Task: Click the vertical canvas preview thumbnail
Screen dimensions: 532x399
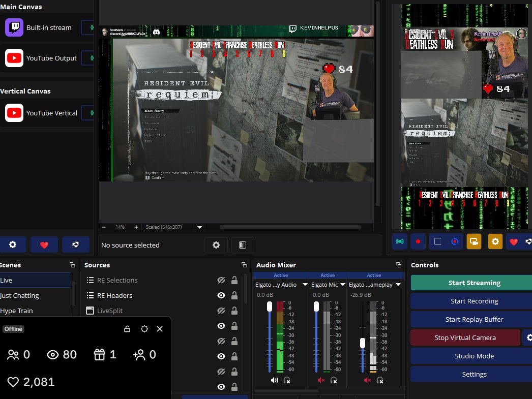Action: (464, 116)
